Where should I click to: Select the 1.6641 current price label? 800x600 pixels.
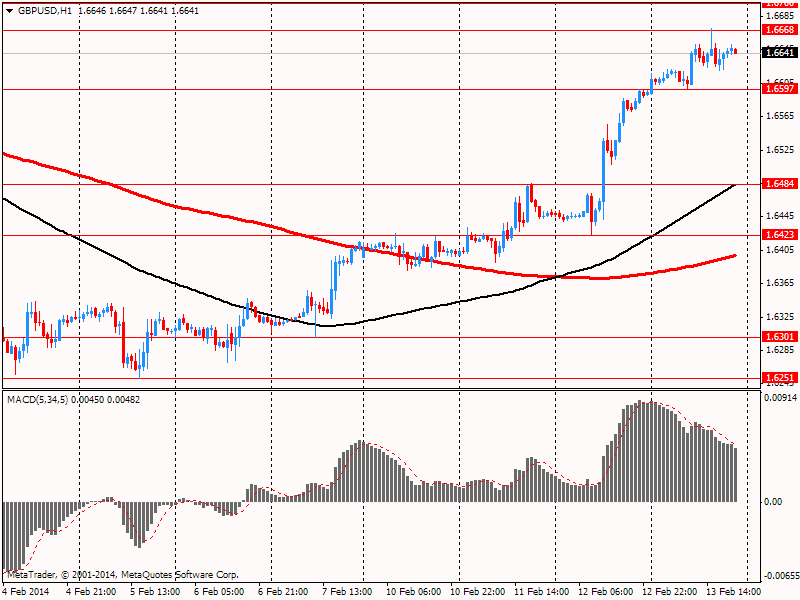(x=779, y=53)
